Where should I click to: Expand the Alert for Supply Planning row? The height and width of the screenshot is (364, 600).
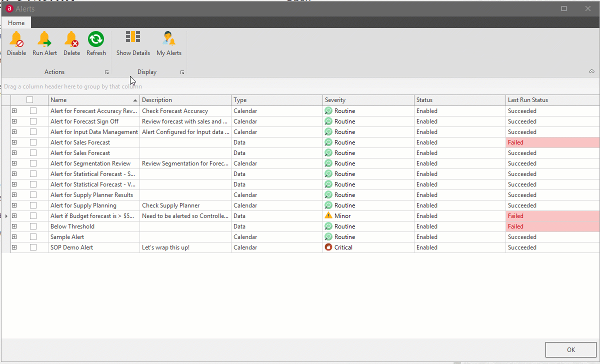pyautogui.click(x=14, y=205)
